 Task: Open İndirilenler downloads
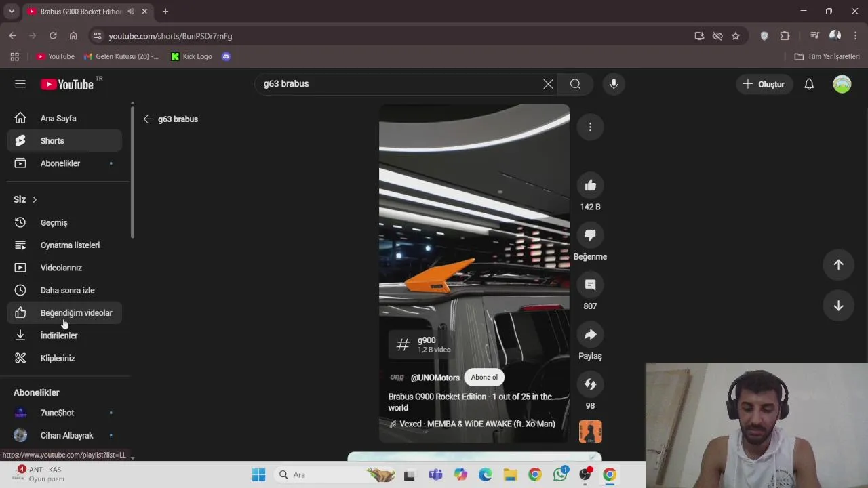[64, 335]
